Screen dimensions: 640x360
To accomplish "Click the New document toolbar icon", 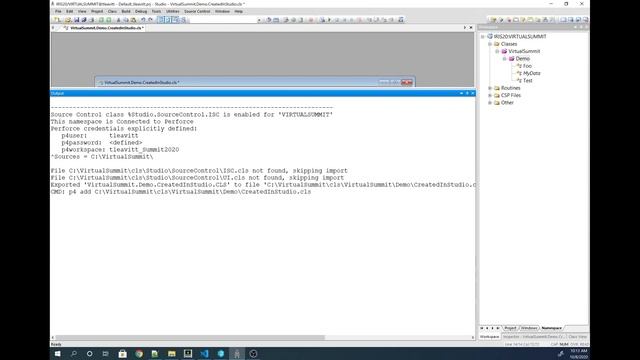I will tap(57, 20).
